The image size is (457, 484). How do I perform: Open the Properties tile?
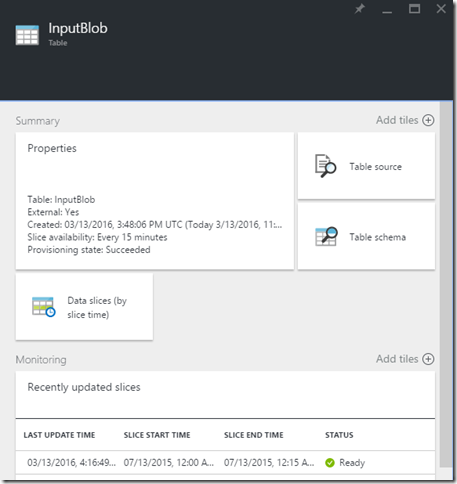[155, 201]
